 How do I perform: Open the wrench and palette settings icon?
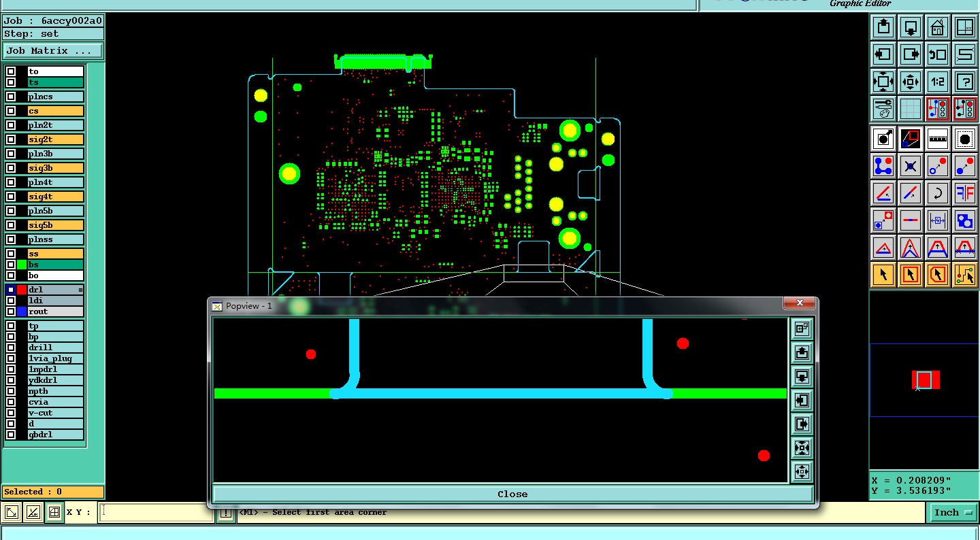coord(883,109)
